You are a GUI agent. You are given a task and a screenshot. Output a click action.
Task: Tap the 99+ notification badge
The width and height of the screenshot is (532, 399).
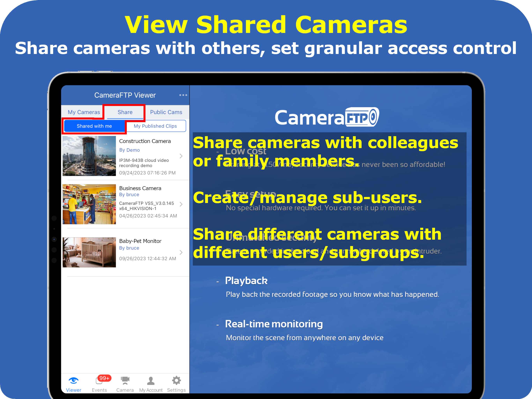[x=104, y=378]
